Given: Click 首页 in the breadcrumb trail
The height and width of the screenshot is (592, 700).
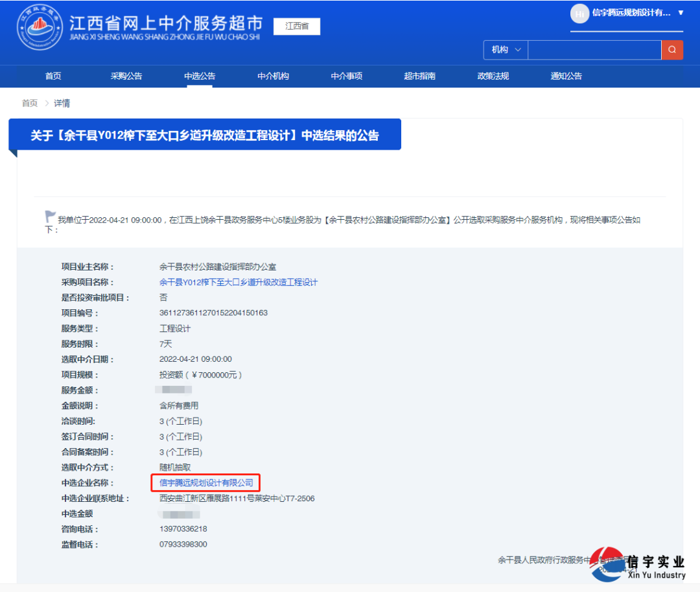Looking at the screenshot, I should (x=29, y=102).
